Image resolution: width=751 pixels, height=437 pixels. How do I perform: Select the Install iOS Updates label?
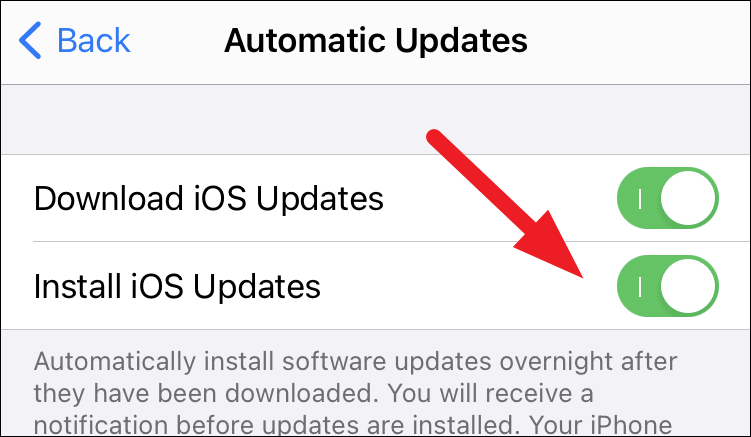[x=177, y=287]
